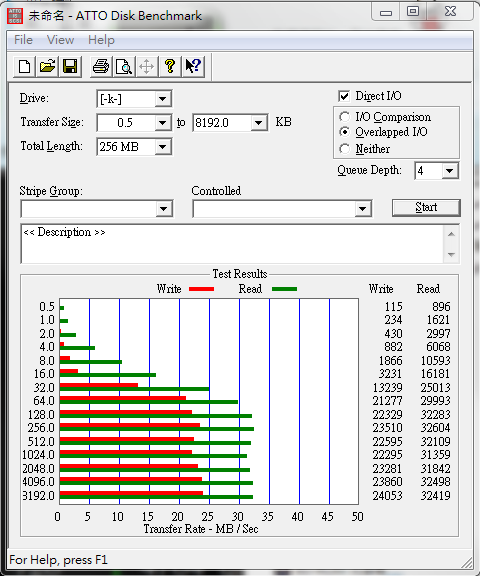The height and width of the screenshot is (576, 480).
Task: Toggle the Direct I/O checkbox
Action: [344, 96]
